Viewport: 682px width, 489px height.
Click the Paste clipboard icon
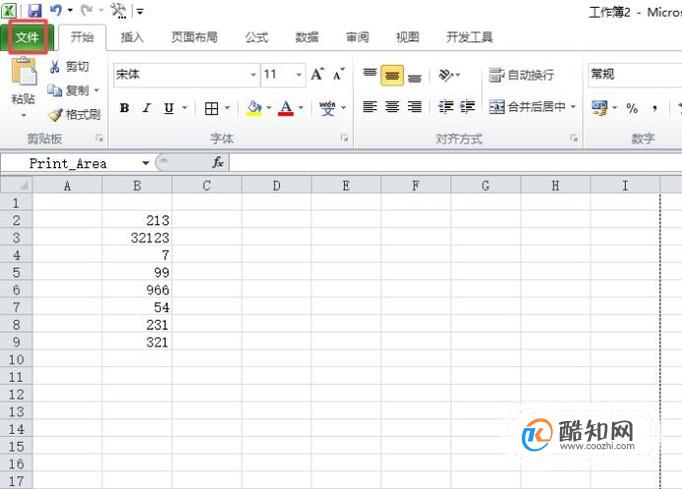click(24, 71)
